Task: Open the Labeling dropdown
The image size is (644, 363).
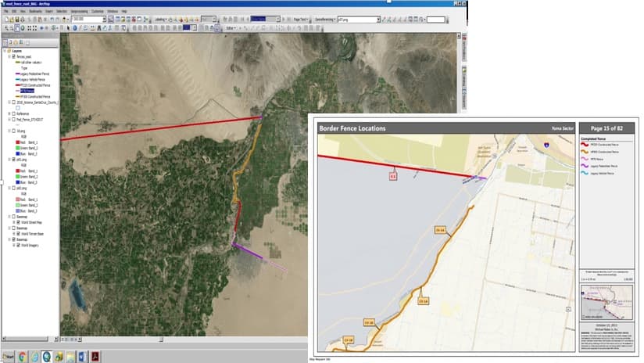Action: (161, 20)
